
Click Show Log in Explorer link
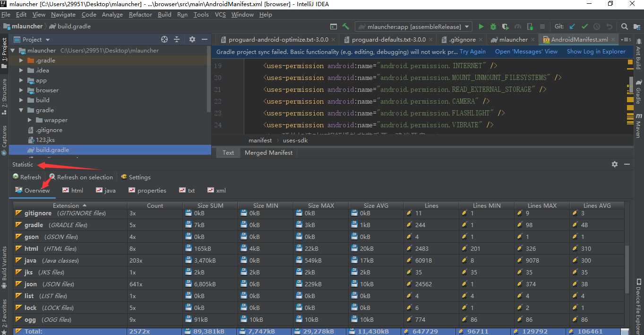point(596,52)
